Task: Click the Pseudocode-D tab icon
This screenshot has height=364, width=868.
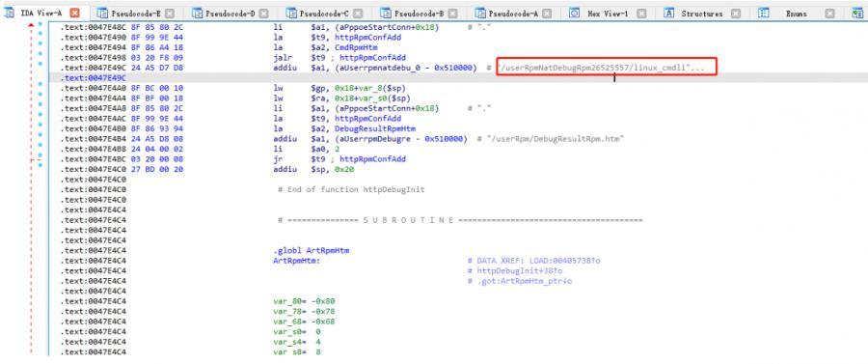Action: coord(196,13)
